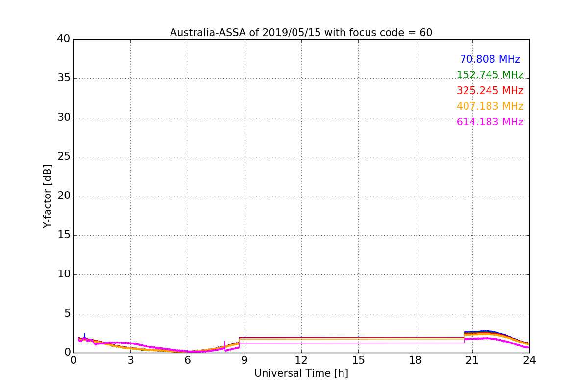This screenshot has width=588, height=392.
Task: Click y-axis tick label 30
Action: pyautogui.click(x=64, y=118)
